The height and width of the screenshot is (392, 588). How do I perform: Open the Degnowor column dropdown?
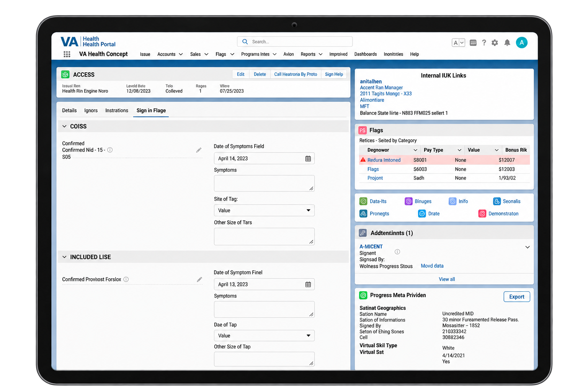pyautogui.click(x=415, y=150)
